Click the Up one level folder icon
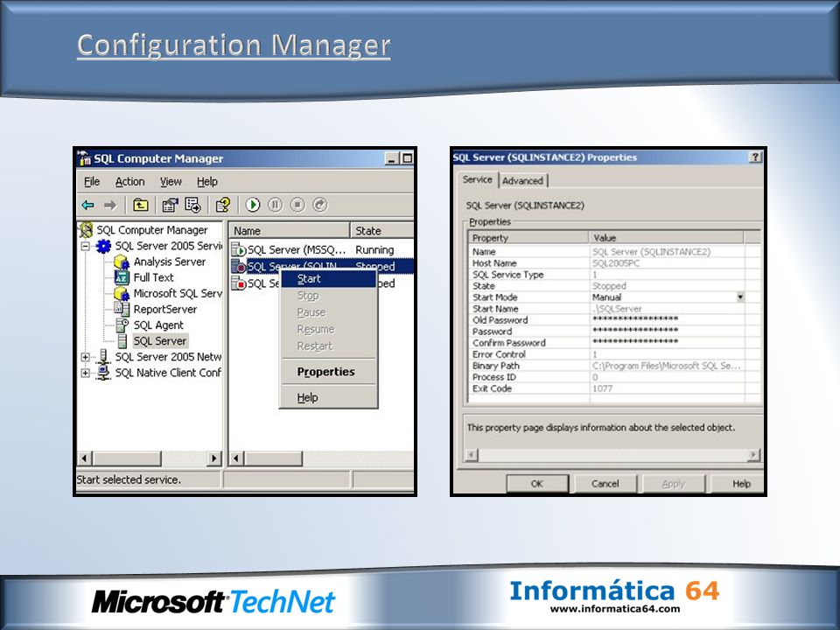The image size is (840, 630). pyautogui.click(x=140, y=205)
